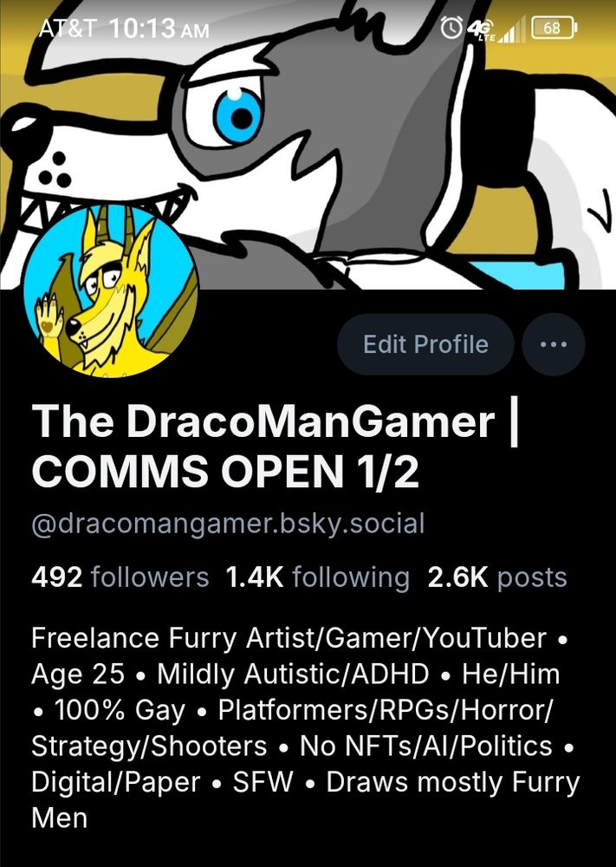This screenshot has height=867, width=616.
Task: Open the 1.4K following list
Action: [x=318, y=577]
